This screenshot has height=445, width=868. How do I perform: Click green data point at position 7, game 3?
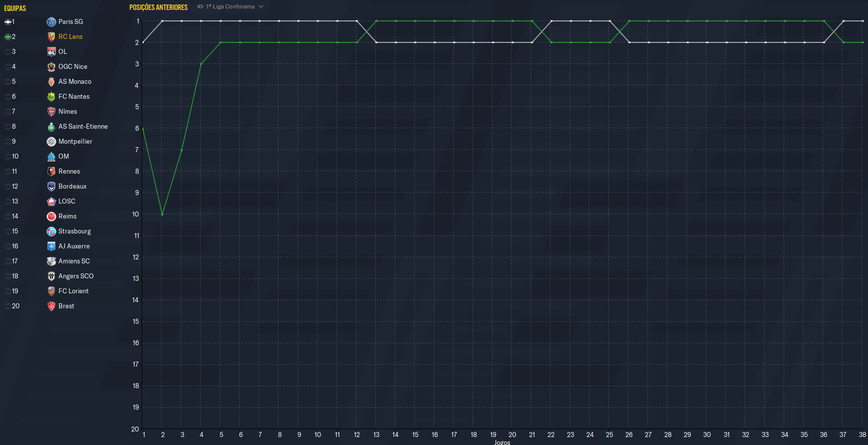[x=182, y=150]
